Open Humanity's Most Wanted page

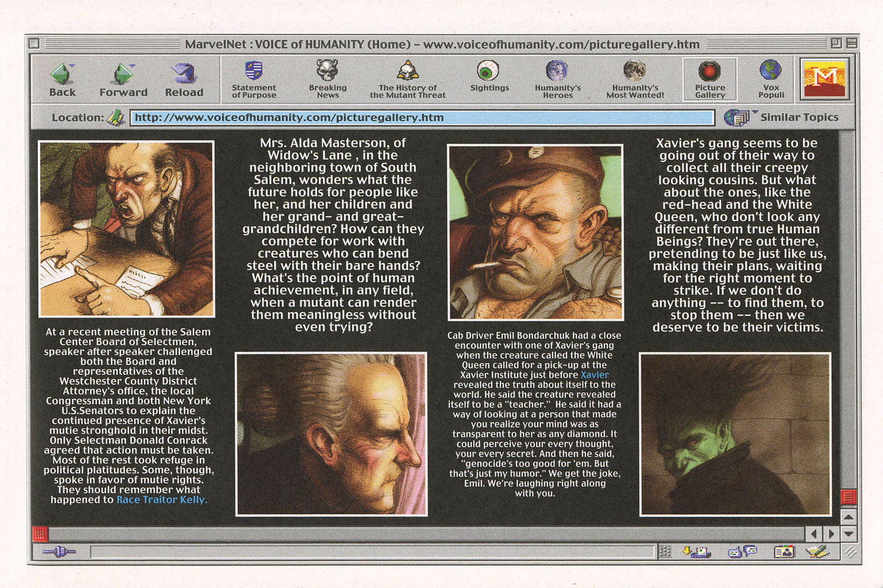click(635, 79)
